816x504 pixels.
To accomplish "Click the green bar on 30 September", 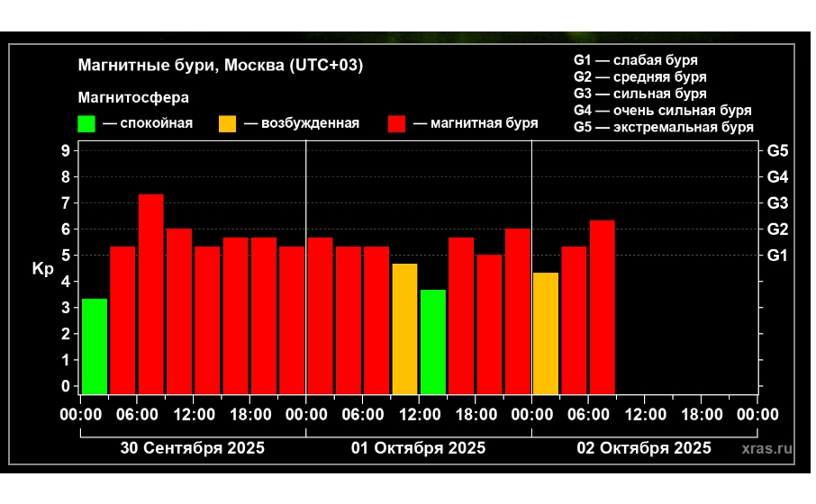I will click(x=95, y=346).
